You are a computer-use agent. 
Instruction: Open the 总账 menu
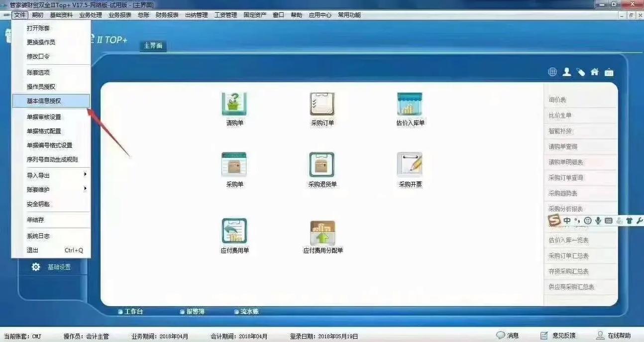point(143,15)
